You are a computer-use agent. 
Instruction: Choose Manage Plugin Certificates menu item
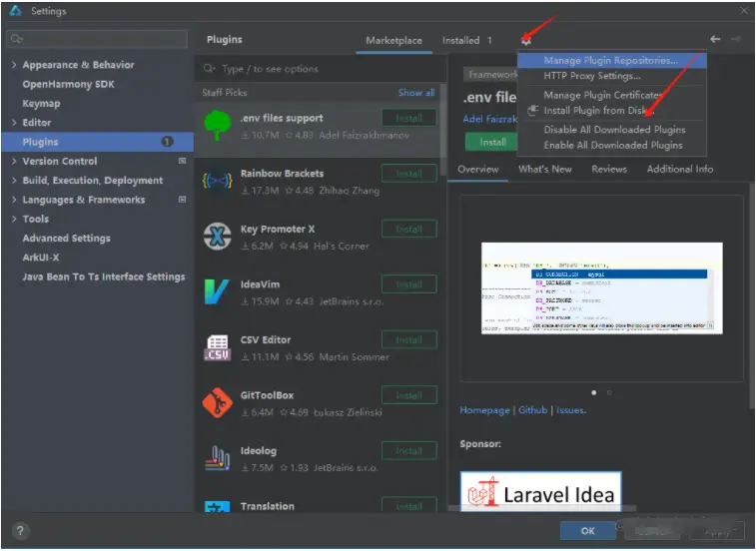(x=612, y=95)
